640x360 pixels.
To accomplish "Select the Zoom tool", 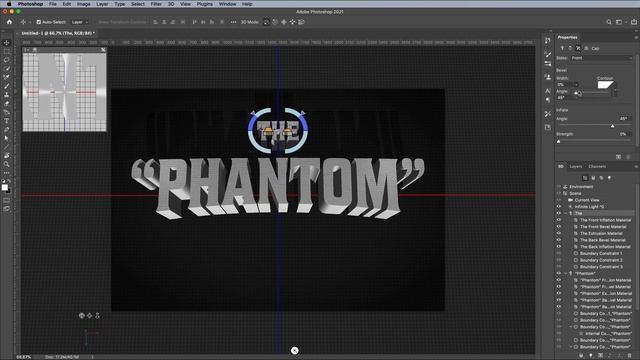I will (7, 164).
